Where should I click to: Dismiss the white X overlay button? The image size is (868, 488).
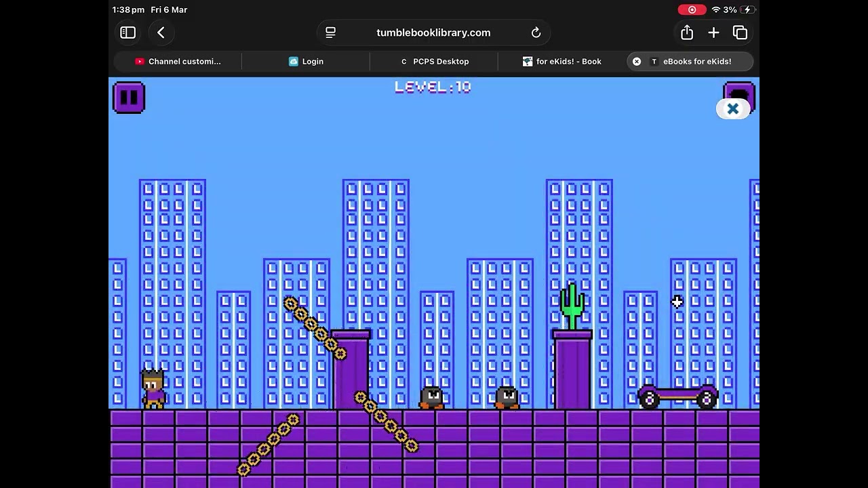click(733, 108)
